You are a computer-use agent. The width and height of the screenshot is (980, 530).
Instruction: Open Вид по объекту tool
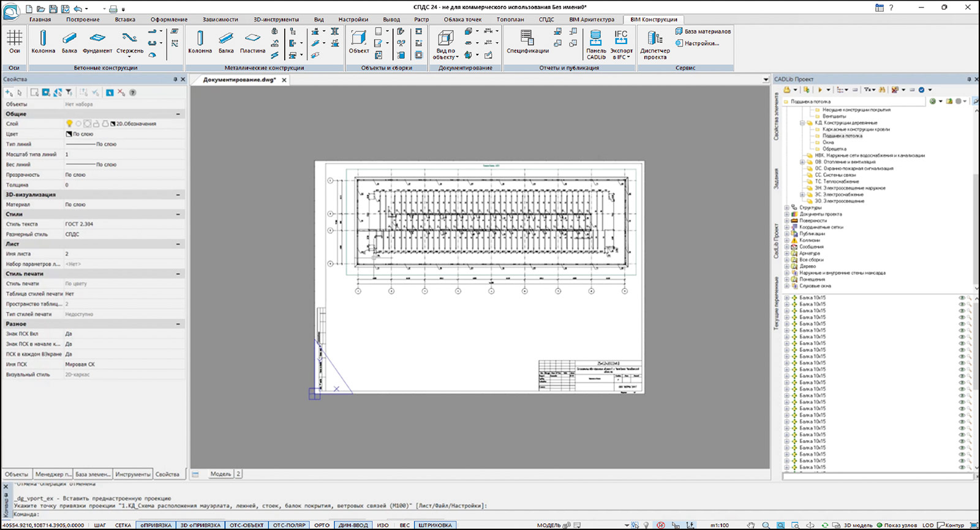point(445,45)
